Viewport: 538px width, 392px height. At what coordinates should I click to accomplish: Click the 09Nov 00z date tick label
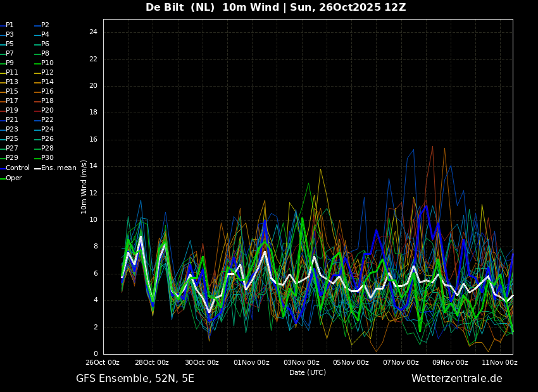point(450,362)
